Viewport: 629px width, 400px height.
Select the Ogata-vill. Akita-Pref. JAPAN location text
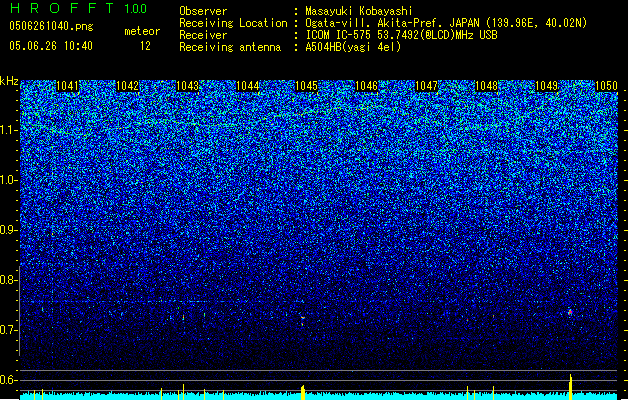click(x=446, y=23)
